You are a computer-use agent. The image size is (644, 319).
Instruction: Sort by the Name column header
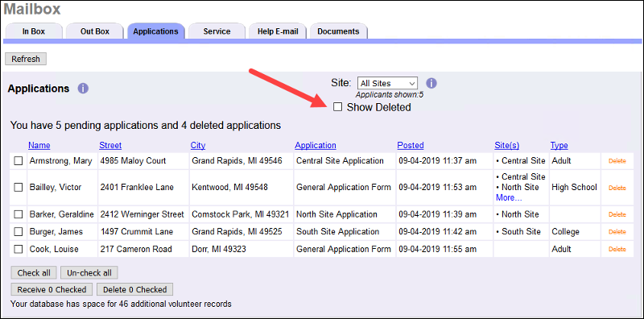[39, 145]
